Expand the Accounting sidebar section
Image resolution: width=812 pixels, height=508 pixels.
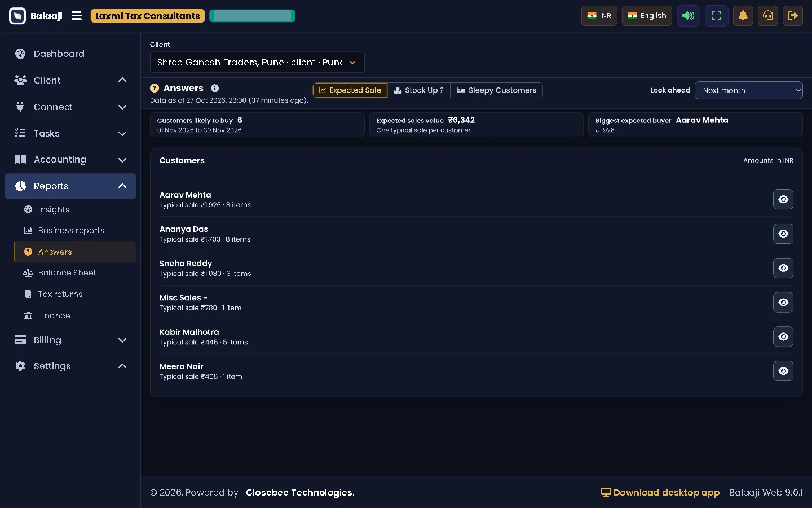(x=70, y=159)
